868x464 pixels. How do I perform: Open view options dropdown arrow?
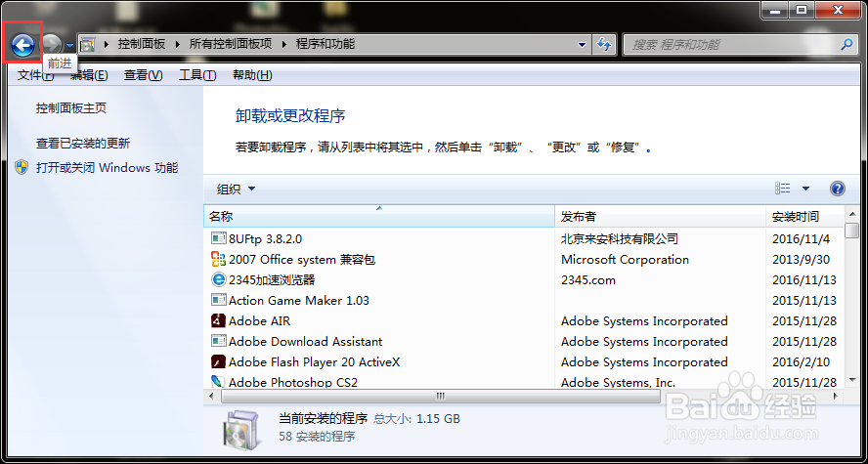(805, 189)
